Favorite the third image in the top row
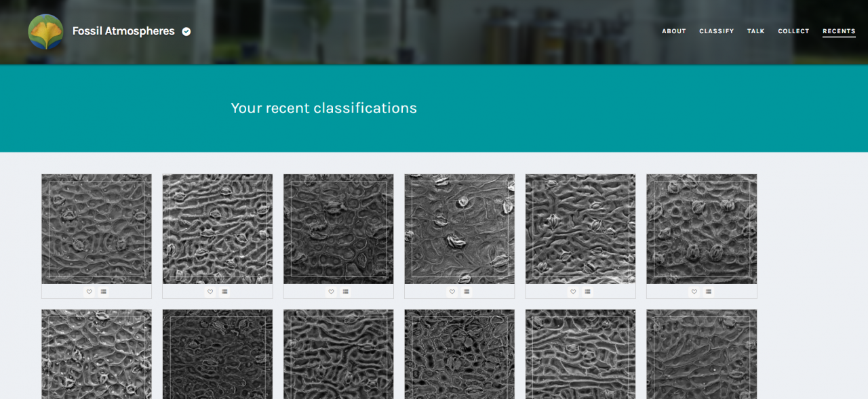 tap(331, 291)
